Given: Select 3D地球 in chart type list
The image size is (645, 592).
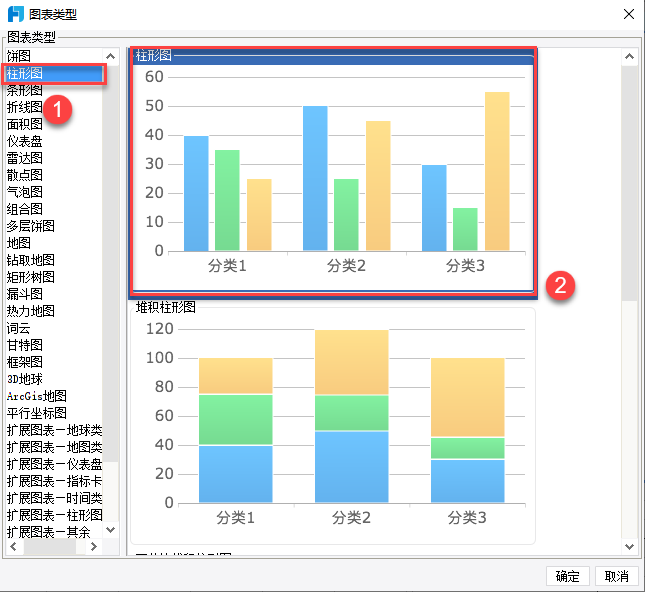Looking at the screenshot, I should (x=53, y=379).
